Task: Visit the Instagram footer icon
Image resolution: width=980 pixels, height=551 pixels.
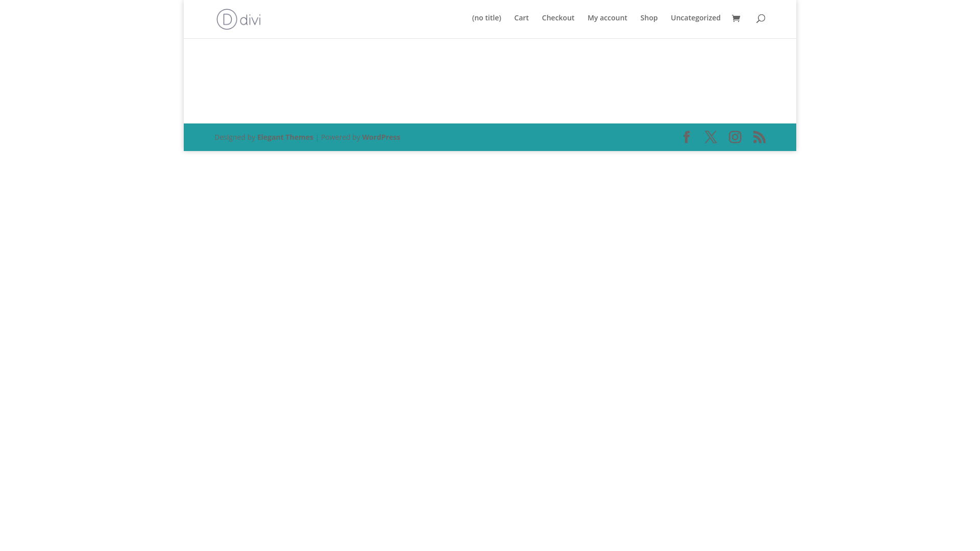Action: coord(735,137)
